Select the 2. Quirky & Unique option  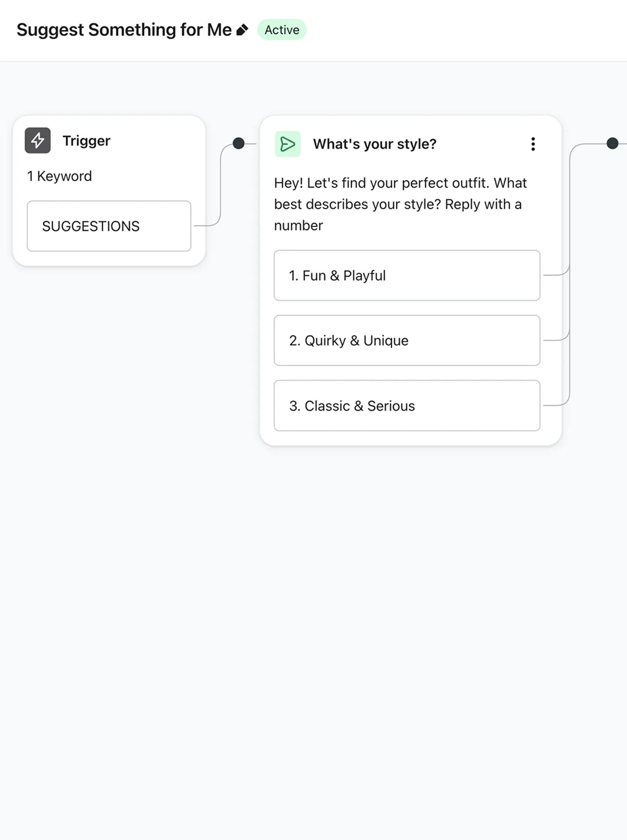[x=407, y=340]
